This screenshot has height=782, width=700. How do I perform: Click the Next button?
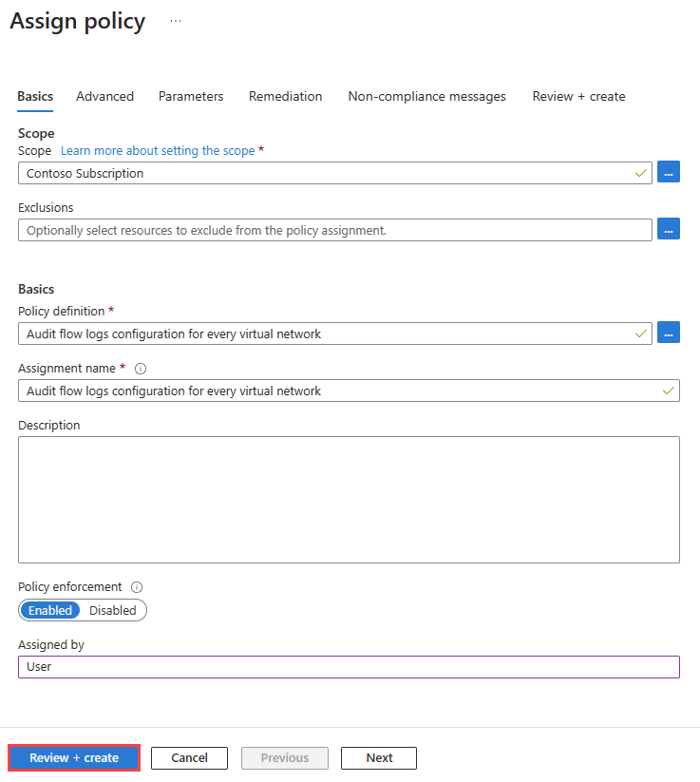pos(379,757)
